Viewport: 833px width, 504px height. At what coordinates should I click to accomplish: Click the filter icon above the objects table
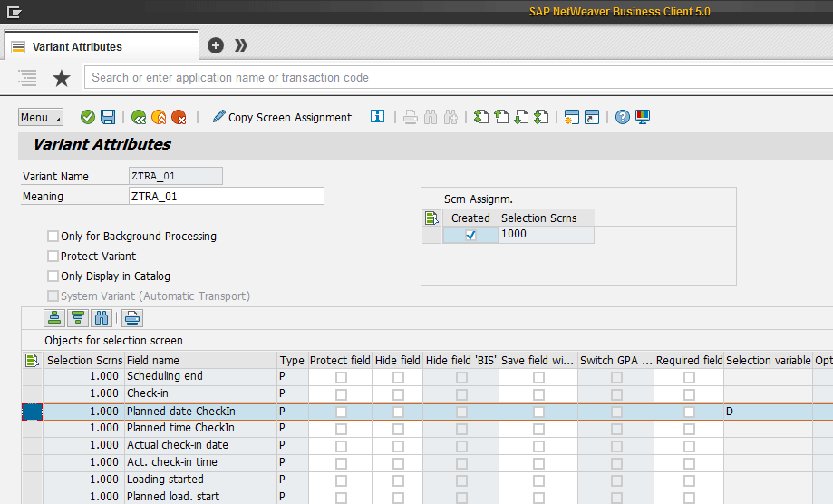tap(78, 318)
